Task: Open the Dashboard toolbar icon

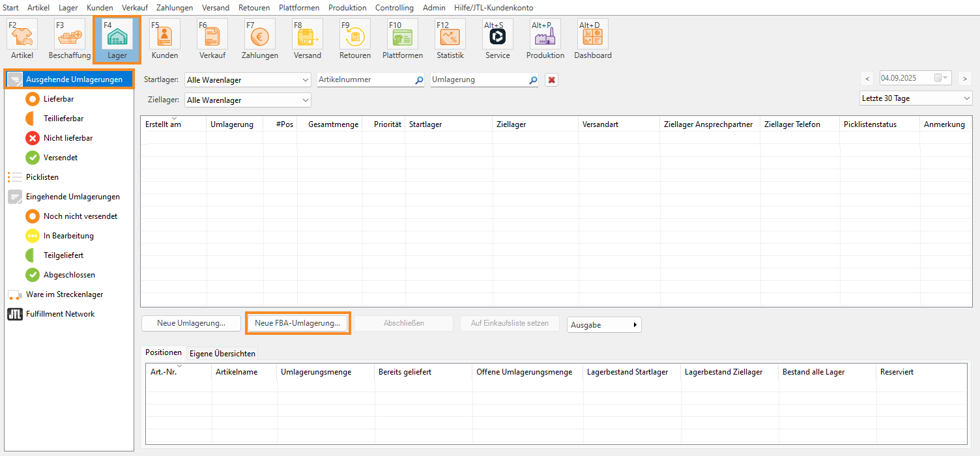Action: pyautogui.click(x=592, y=36)
